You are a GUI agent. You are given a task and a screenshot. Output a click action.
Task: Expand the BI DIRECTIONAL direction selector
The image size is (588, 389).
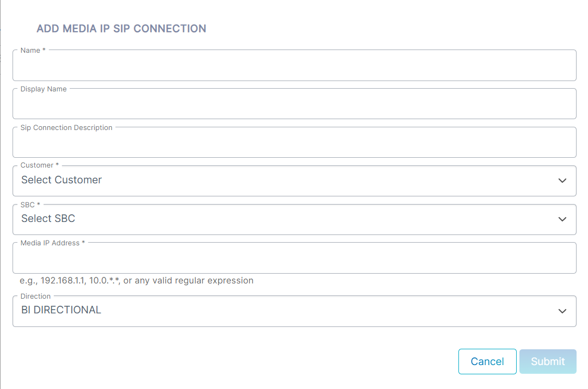pyautogui.click(x=295, y=311)
